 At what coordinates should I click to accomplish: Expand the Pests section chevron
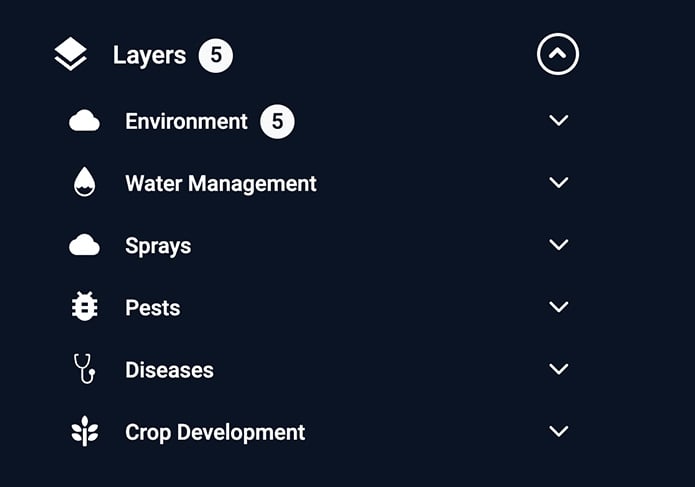[x=558, y=307]
